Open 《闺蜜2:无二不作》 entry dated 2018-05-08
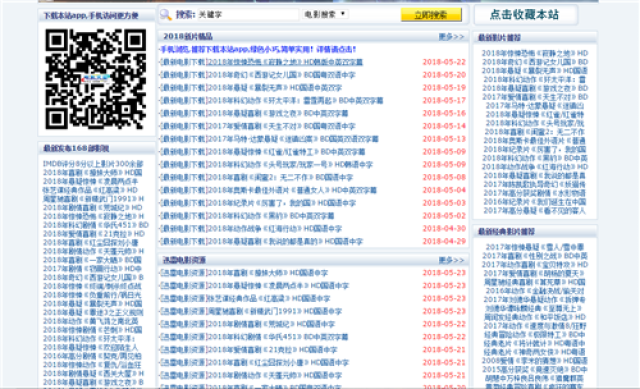The width and height of the screenshot is (640, 389). 280,178
